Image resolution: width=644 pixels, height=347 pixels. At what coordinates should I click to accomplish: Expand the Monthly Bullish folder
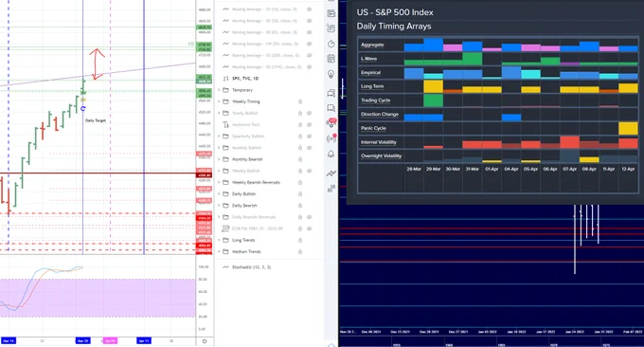pos(219,148)
